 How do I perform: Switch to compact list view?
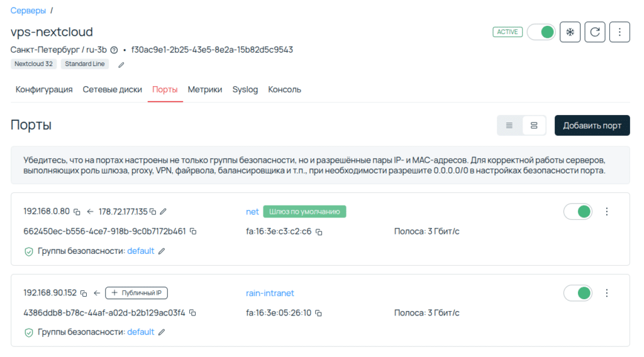[509, 125]
